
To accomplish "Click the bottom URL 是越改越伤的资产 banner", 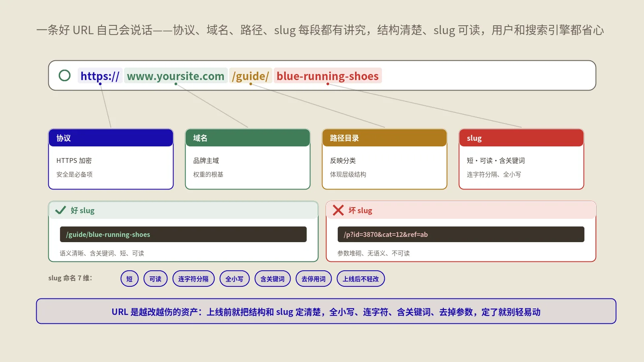I will (x=326, y=311).
